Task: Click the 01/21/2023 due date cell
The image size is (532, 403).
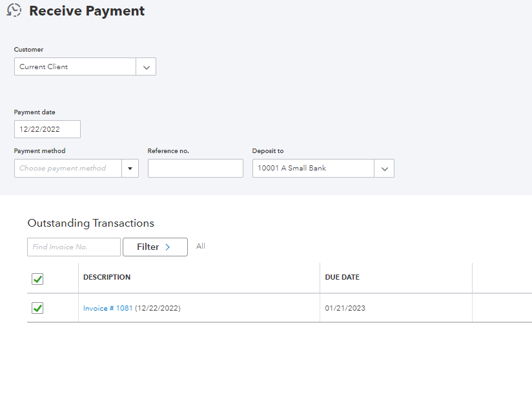Action: pyautogui.click(x=345, y=308)
